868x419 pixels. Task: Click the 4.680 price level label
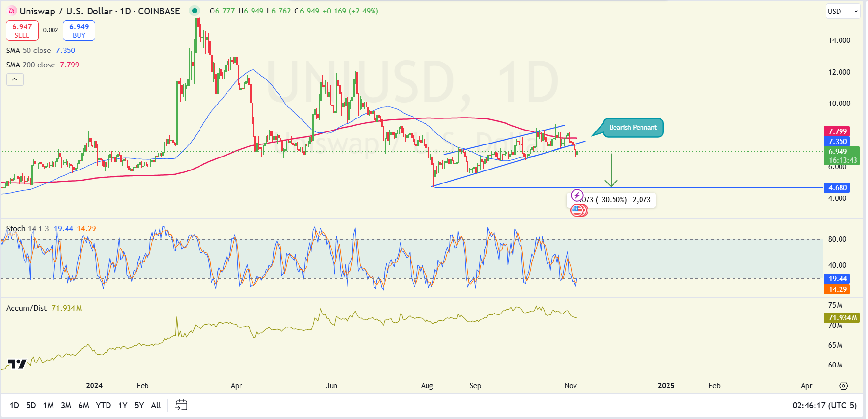point(838,188)
